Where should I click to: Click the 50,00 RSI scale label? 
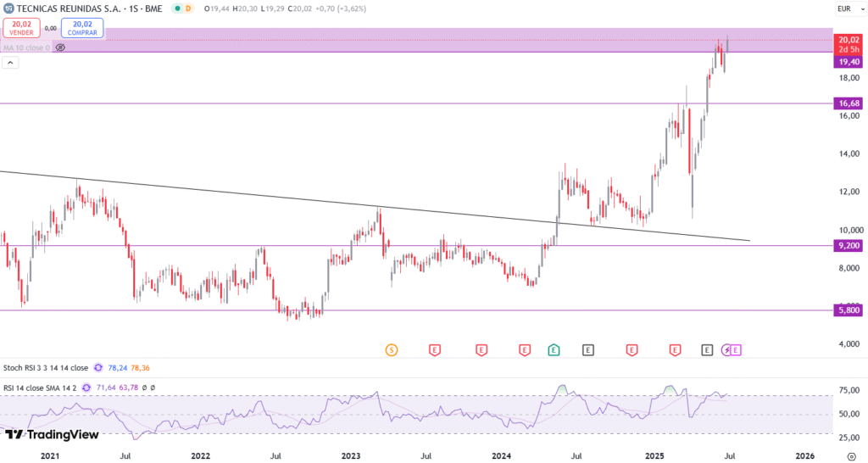(849, 415)
